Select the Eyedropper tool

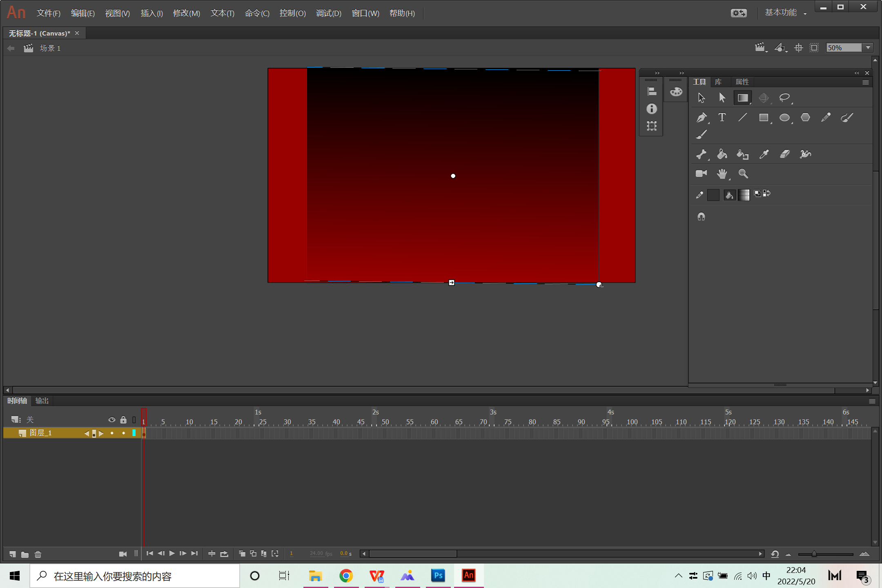[764, 154]
